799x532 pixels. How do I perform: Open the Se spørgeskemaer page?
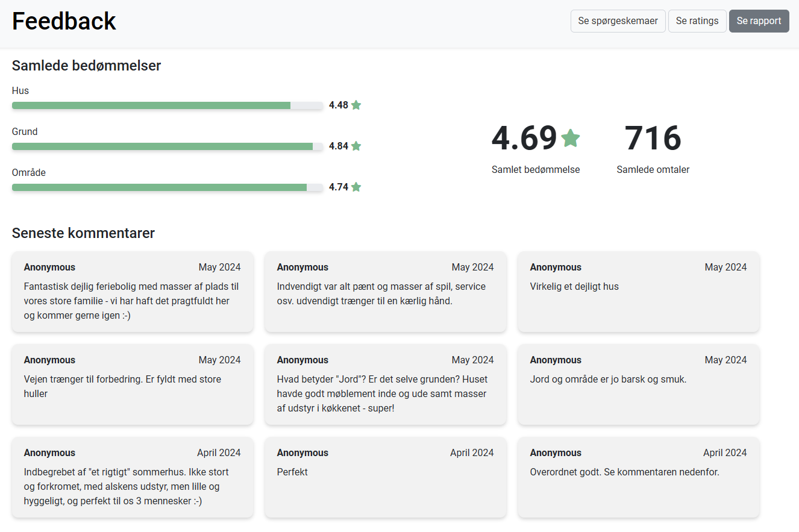(618, 21)
